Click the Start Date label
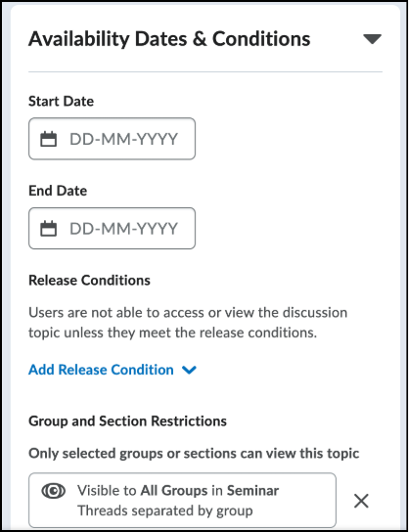The width and height of the screenshot is (409, 532). click(x=61, y=101)
